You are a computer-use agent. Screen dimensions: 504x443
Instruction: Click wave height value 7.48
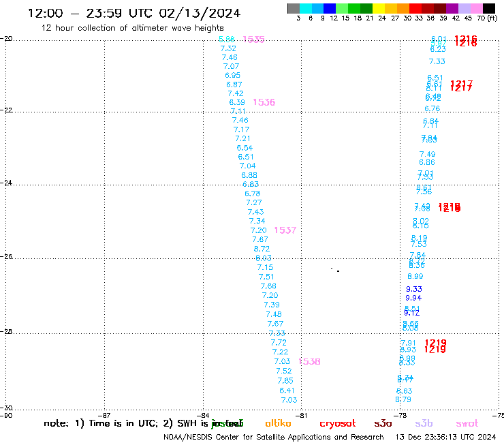tap(274, 314)
